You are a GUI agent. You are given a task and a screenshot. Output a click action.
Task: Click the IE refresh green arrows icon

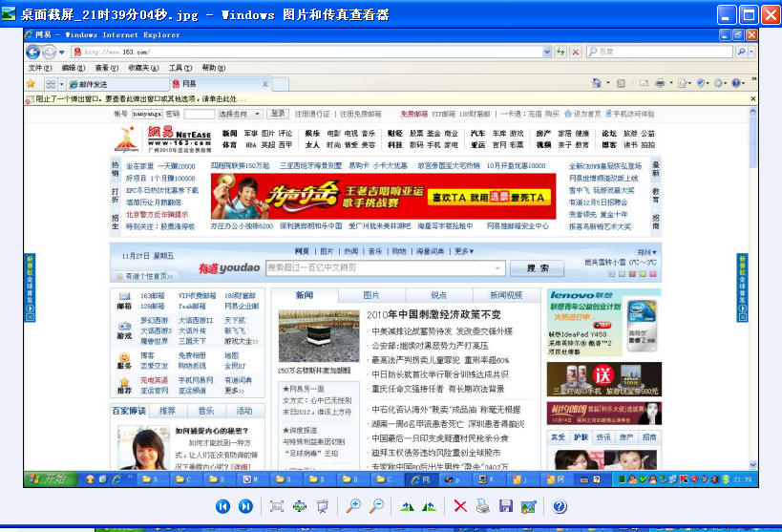pos(560,52)
